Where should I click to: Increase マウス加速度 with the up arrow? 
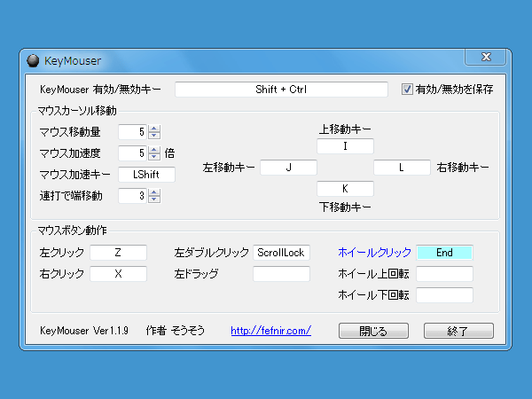click(x=154, y=150)
